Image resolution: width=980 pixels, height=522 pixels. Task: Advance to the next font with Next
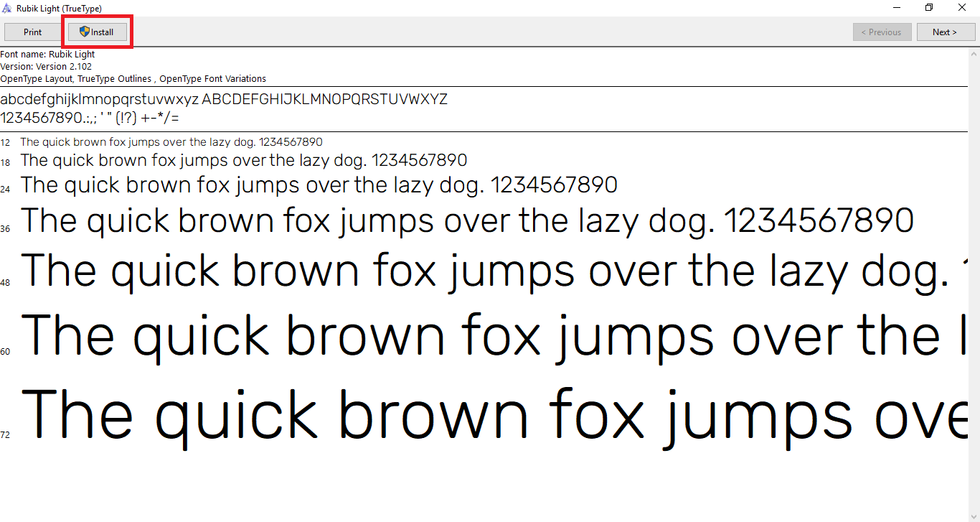click(x=945, y=32)
